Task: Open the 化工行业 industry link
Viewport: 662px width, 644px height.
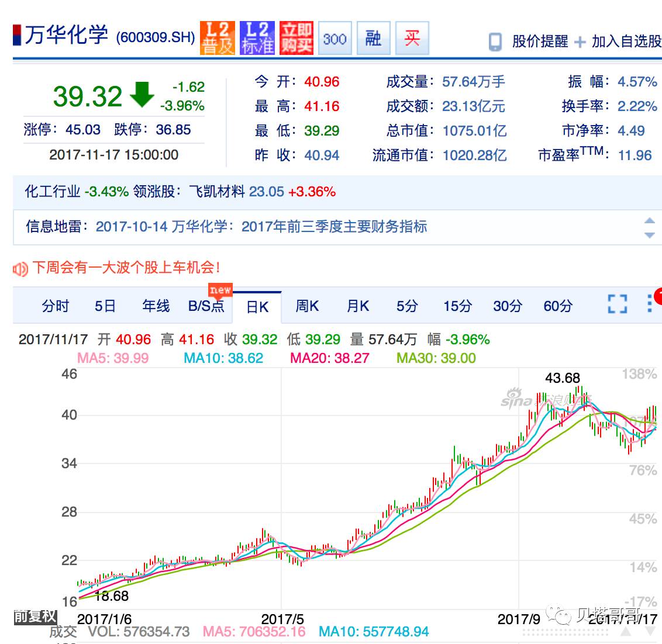Action: click(53, 192)
